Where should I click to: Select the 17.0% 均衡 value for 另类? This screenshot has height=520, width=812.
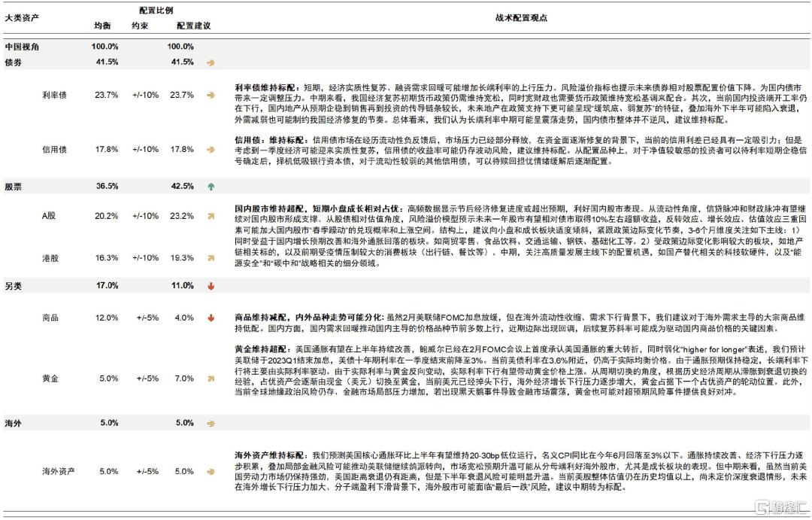coord(107,286)
